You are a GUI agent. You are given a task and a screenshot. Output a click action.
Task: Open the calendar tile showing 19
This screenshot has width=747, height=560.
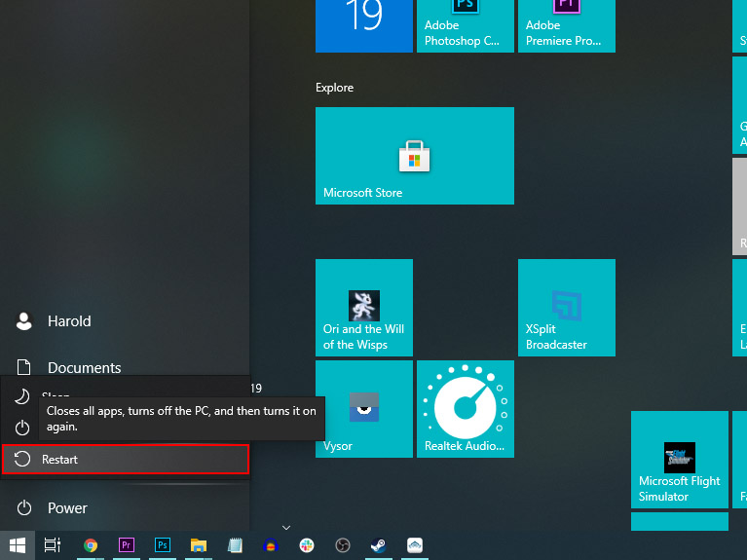tap(364, 26)
